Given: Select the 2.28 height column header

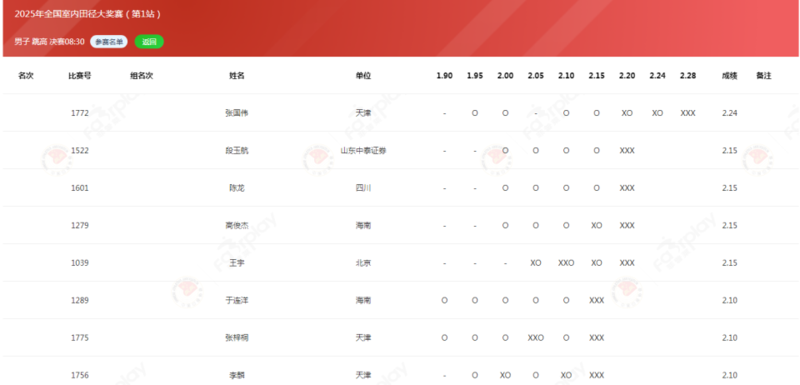Looking at the screenshot, I should tap(688, 75).
